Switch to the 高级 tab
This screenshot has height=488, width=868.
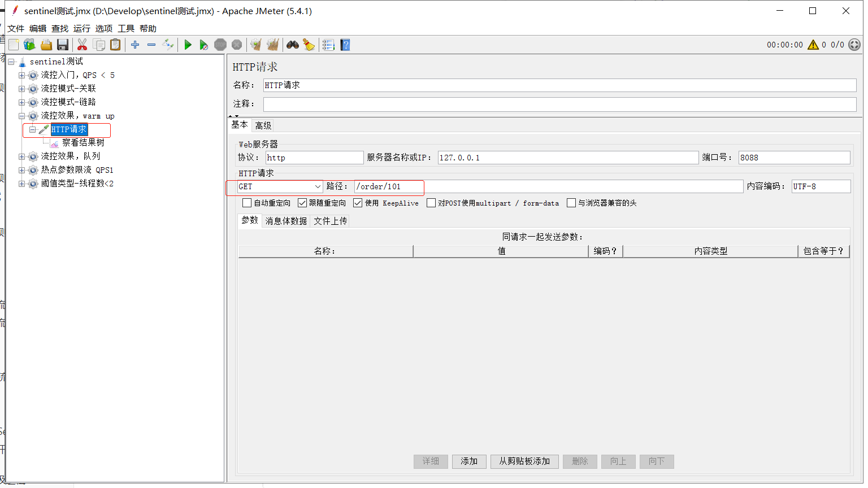click(x=263, y=125)
